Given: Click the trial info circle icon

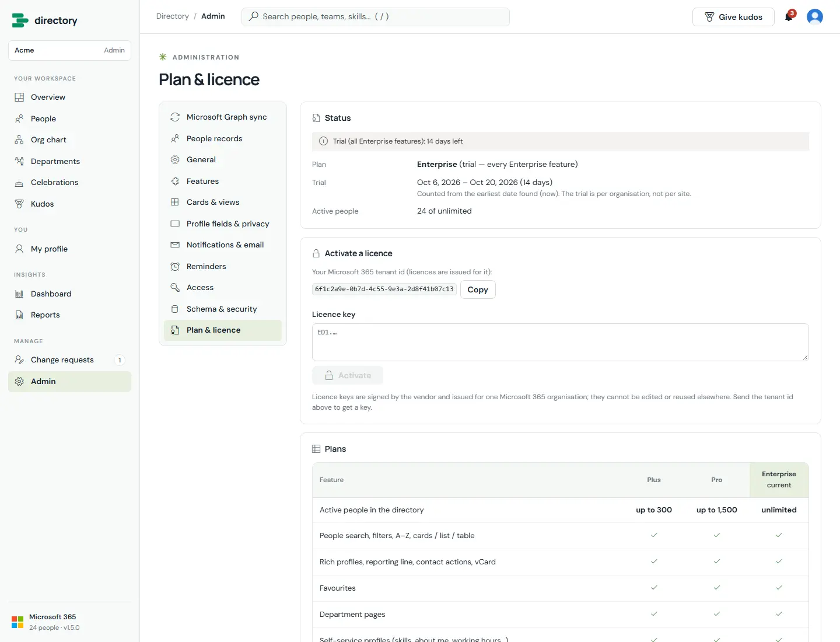Looking at the screenshot, I should pos(324,141).
